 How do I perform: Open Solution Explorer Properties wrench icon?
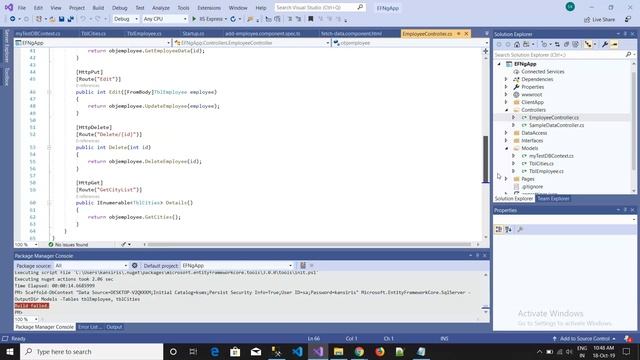pyautogui.click(x=605, y=44)
